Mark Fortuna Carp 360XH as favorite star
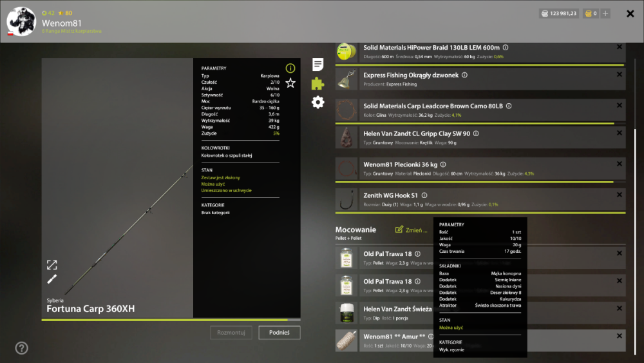 [290, 83]
